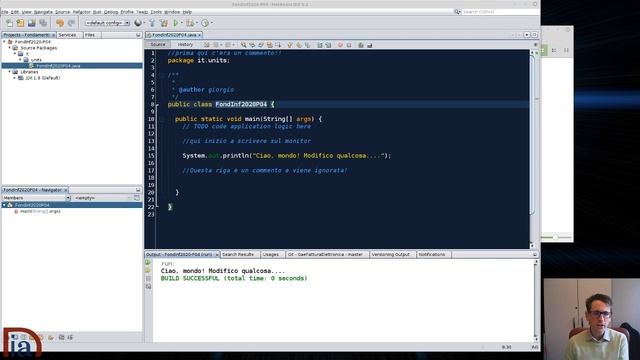Run the project with green play button

(x=176, y=23)
